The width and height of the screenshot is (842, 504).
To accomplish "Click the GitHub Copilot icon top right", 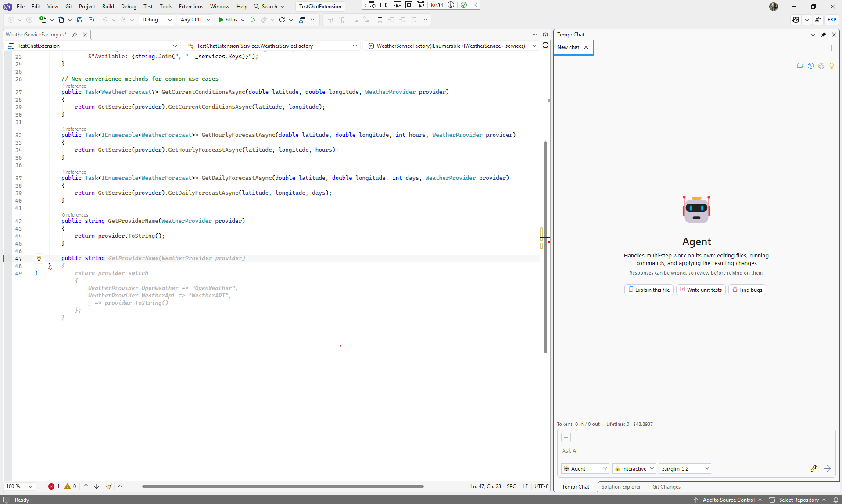I will 796,20.
